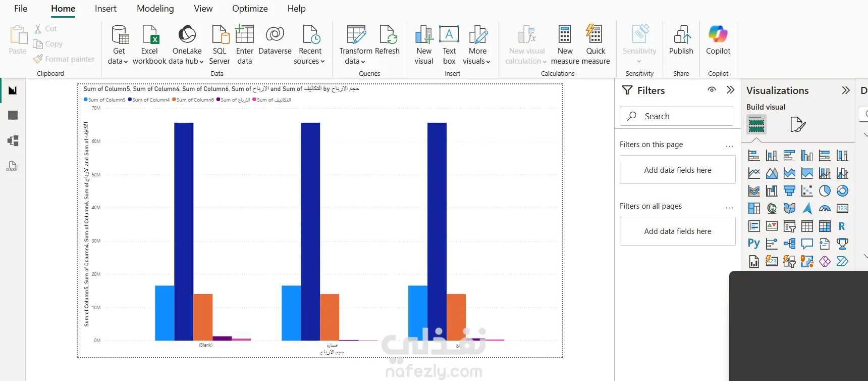Click the Enter data button
The height and width of the screenshot is (381, 868).
tap(245, 44)
